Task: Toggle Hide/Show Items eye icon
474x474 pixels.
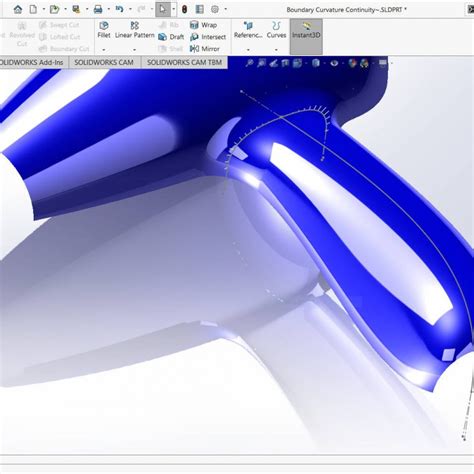Action: coord(334,63)
